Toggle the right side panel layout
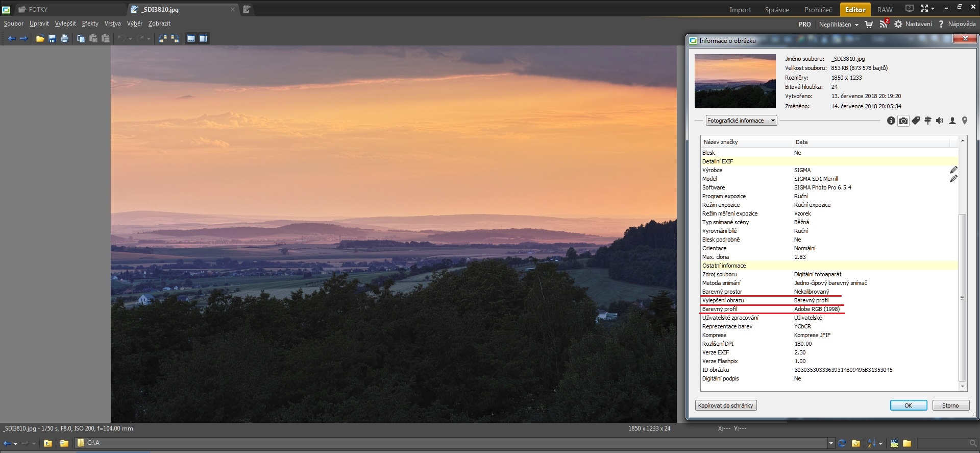 point(203,38)
